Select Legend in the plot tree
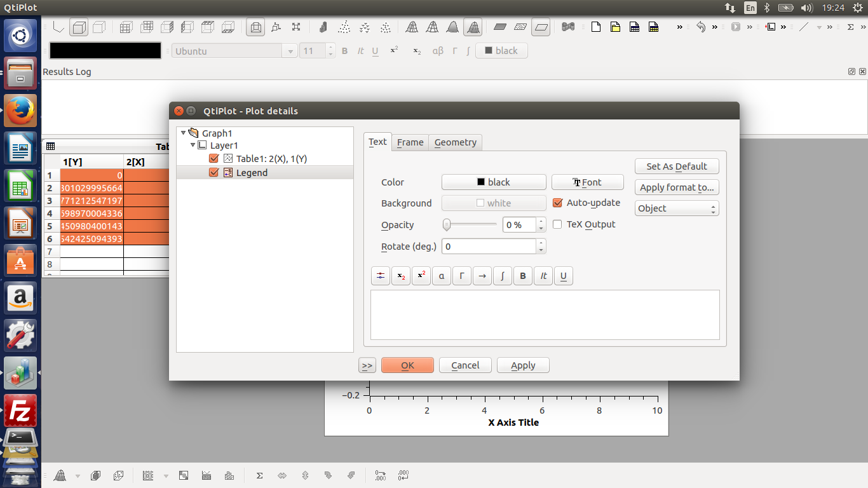Screen dimensions: 868x488 (x=252, y=173)
